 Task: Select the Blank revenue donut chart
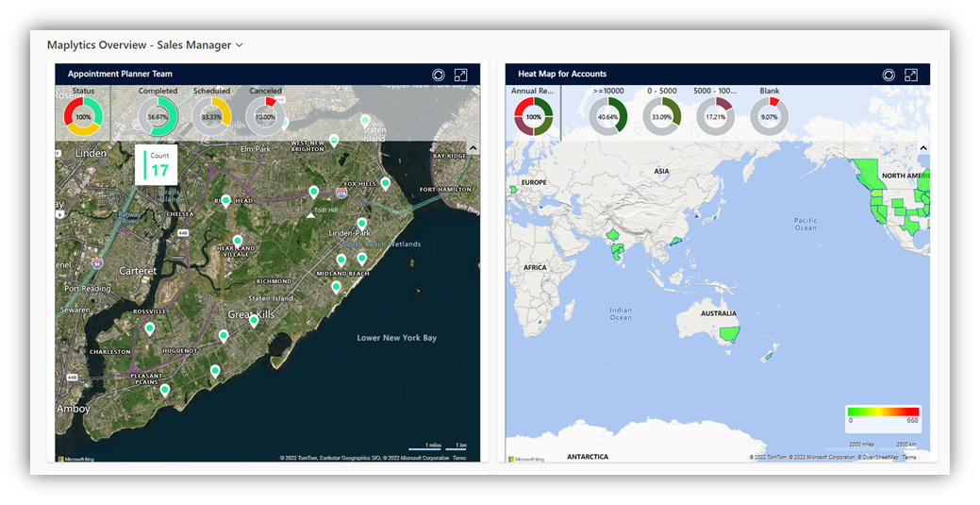pyautogui.click(x=770, y=117)
